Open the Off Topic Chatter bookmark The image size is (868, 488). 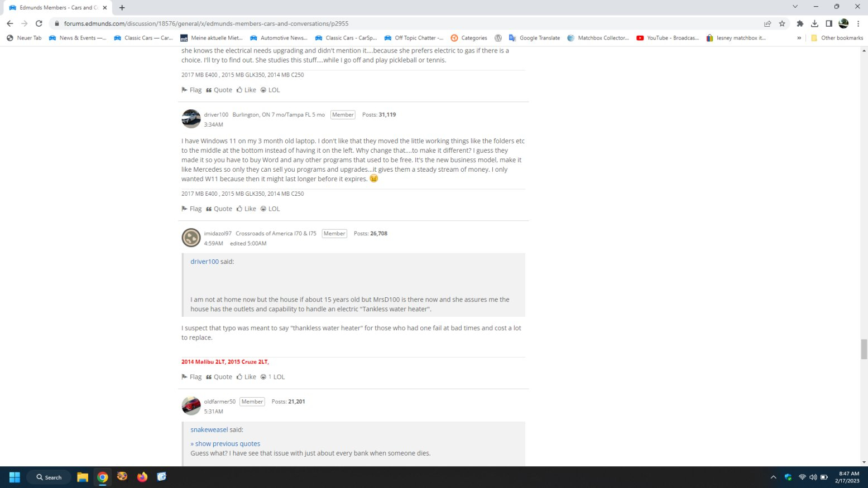click(414, 38)
